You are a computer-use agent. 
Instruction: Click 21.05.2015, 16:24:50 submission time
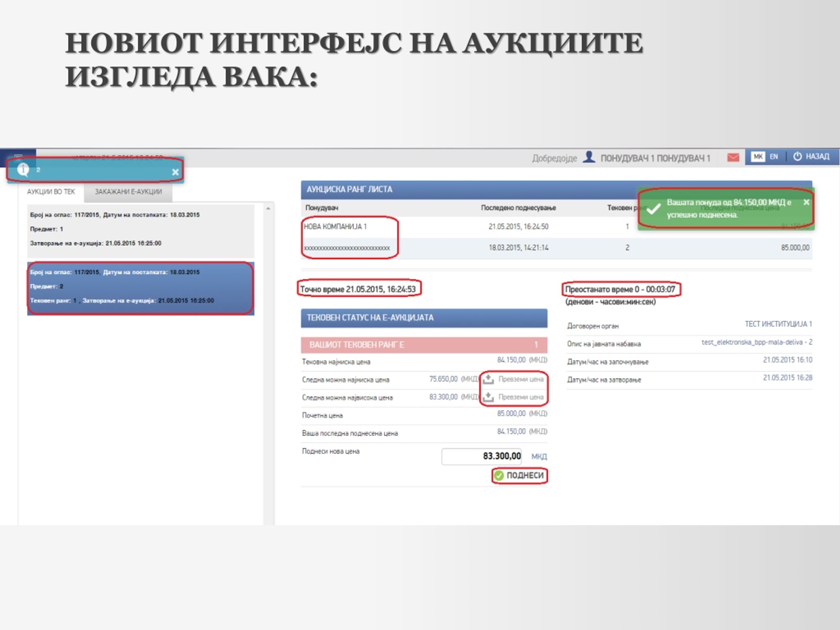[x=518, y=227]
